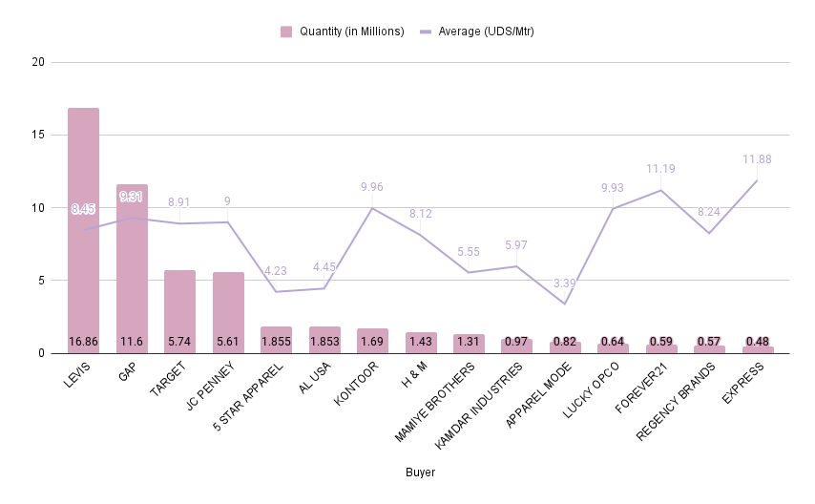Viewport: 815px width, 504px height.
Task: Click the MAMIYE BROTHERS axis label
Action: click(x=434, y=402)
